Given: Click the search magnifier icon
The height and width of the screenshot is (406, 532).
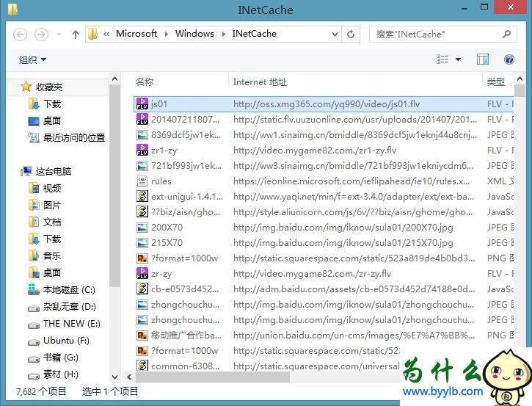Looking at the screenshot, I should click(x=506, y=34).
